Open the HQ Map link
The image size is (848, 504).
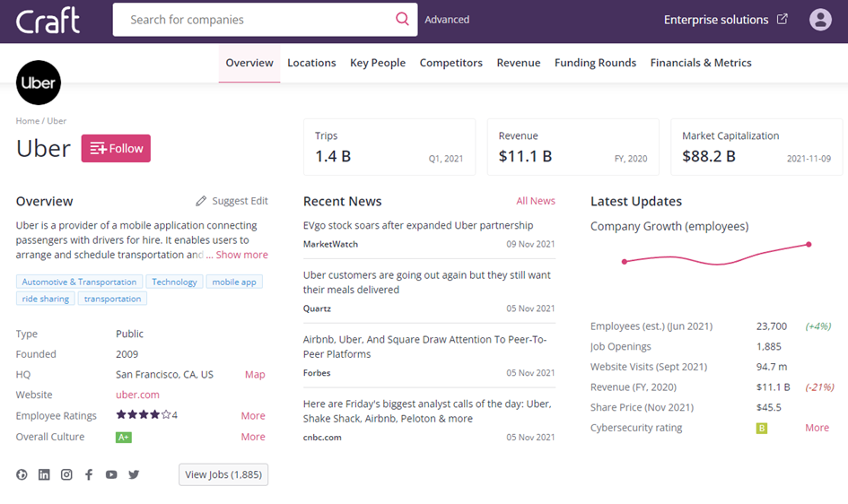click(x=255, y=374)
